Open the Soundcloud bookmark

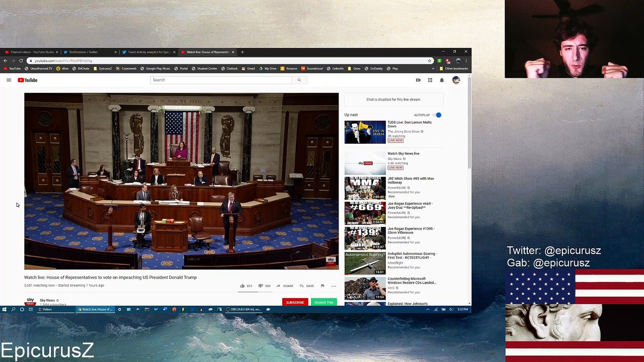pos(312,68)
